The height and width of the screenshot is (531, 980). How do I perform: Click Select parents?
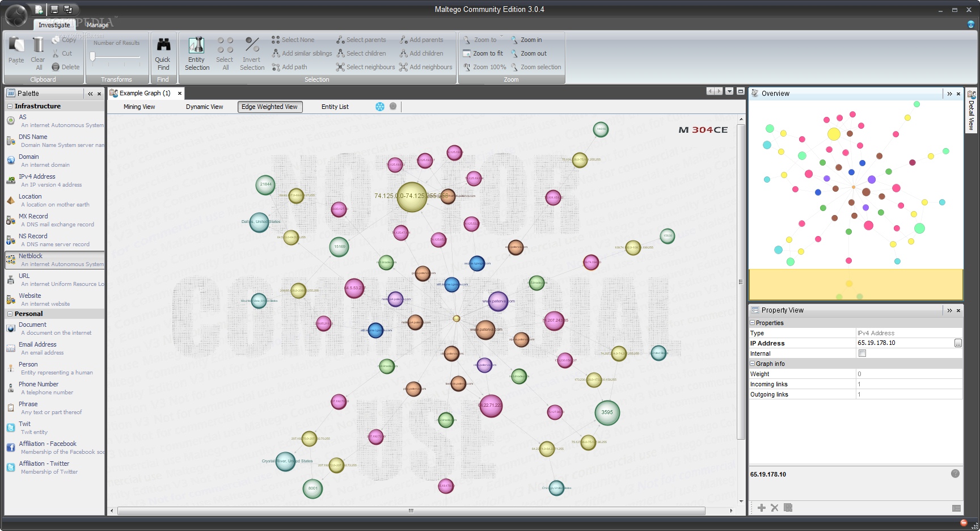coord(361,40)
